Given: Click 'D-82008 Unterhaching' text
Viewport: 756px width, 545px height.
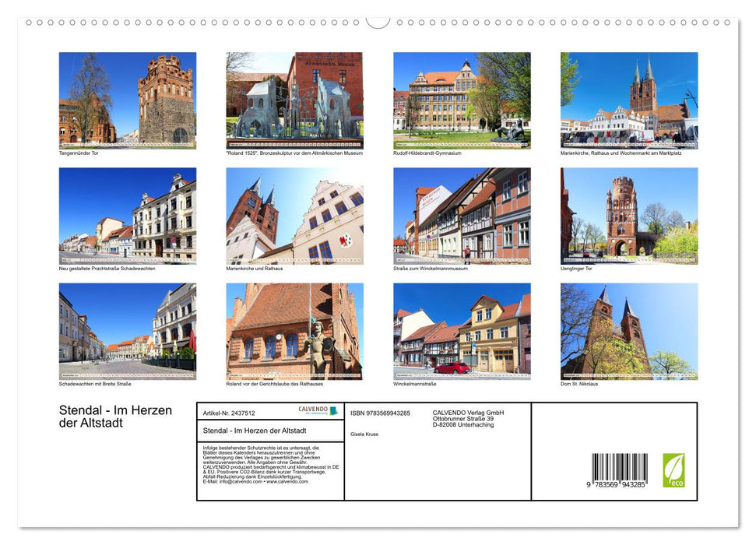Looking at the screenshot, I should pyautogui.click(x=462, y=425).
